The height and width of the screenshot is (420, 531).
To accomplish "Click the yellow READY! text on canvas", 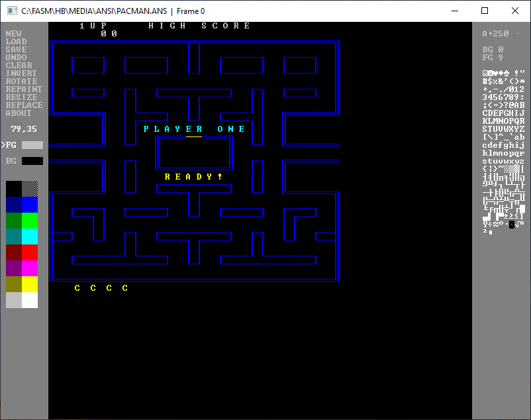I will point(193,177).
